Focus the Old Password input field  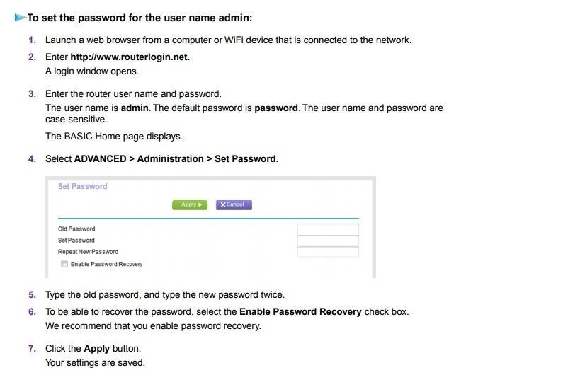(x=328, y=229)
